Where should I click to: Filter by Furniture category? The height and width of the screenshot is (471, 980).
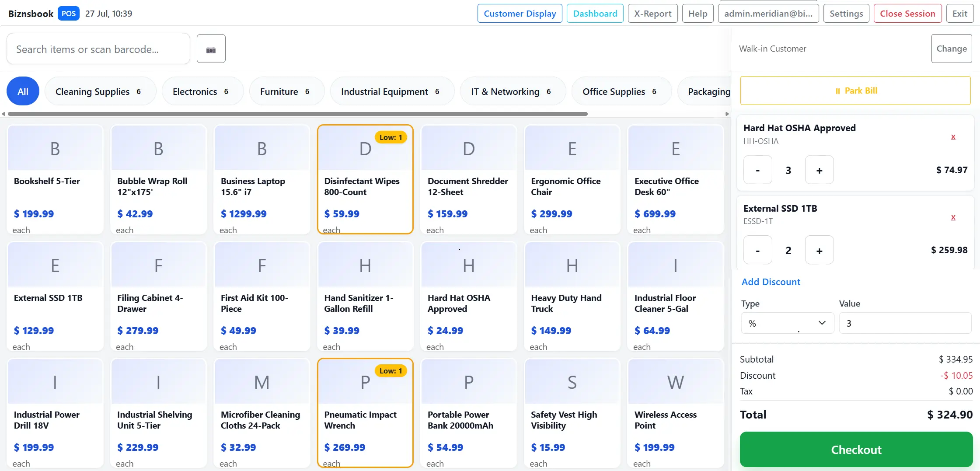coord(287,91)
